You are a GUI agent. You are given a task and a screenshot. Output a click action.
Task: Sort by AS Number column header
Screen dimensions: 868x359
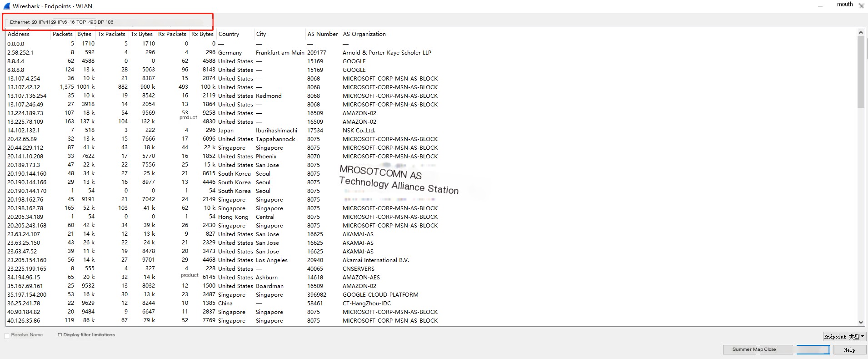point(323,34)
